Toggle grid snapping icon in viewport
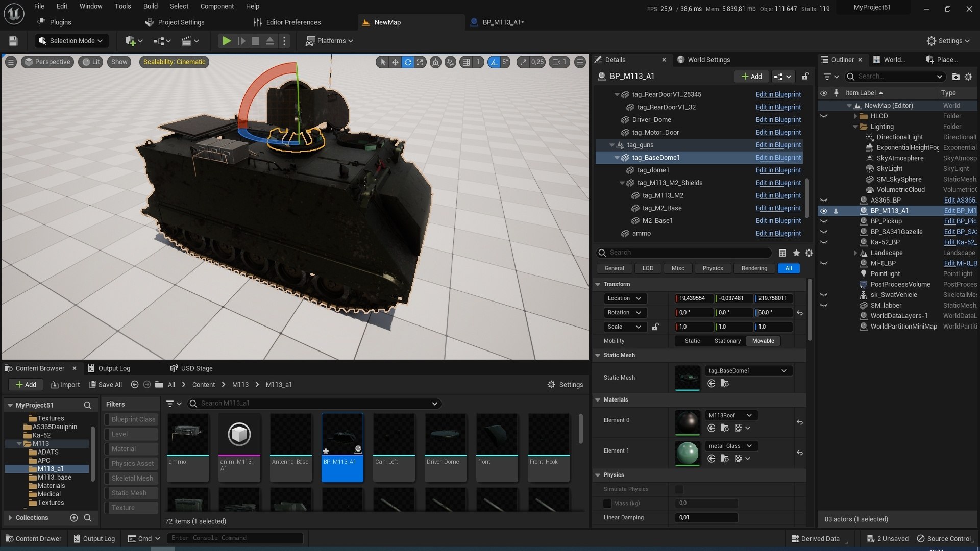The image size is (980, 551). [466, 62]
